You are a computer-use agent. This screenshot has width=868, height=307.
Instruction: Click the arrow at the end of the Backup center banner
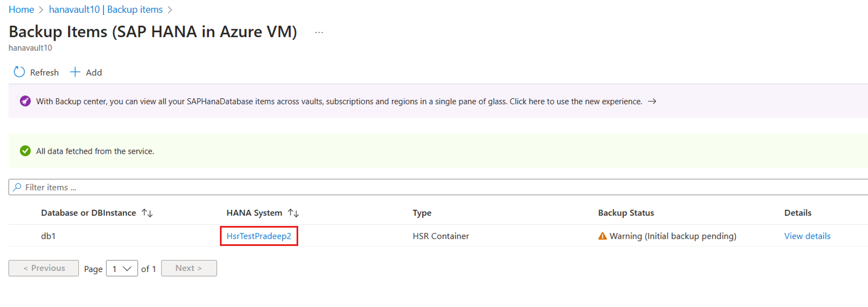pyautogui.click(x=653, y=102)
